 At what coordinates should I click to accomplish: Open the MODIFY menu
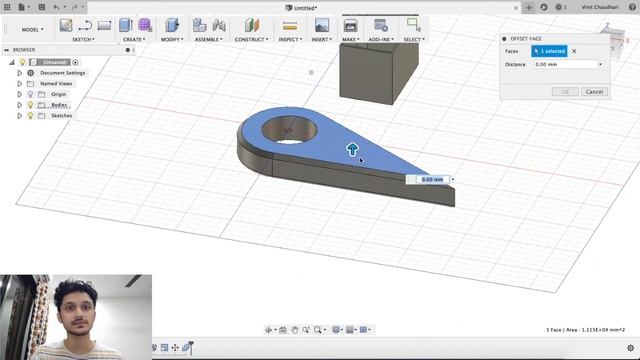point(172,40)
